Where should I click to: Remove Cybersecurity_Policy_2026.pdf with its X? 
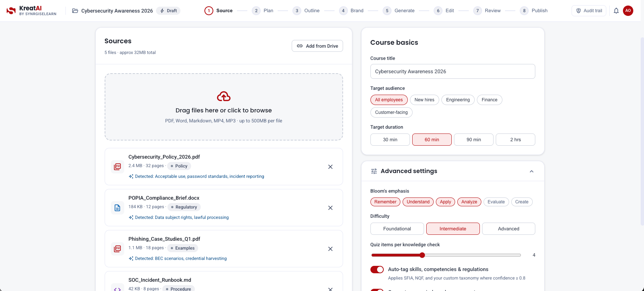331,167
